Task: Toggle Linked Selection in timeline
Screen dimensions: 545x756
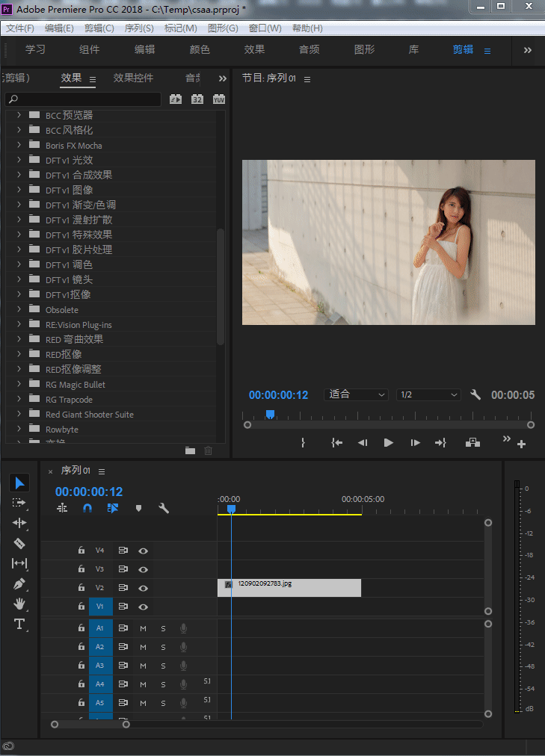Action: point(113,508)
